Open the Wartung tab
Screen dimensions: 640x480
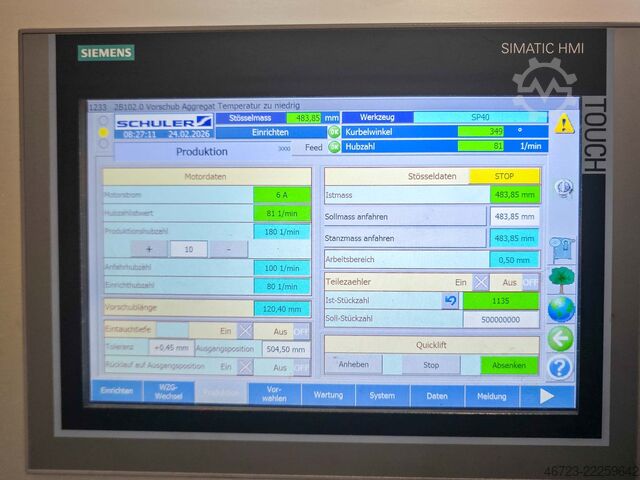coord(328,395)
